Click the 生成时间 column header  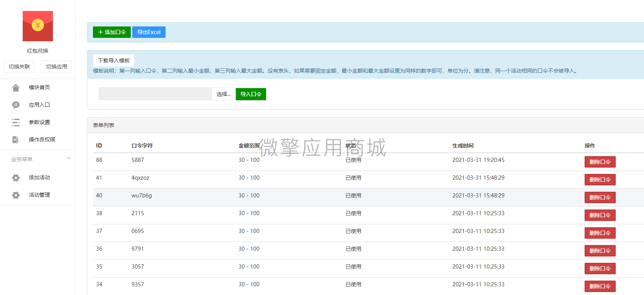tap(463, 146)
